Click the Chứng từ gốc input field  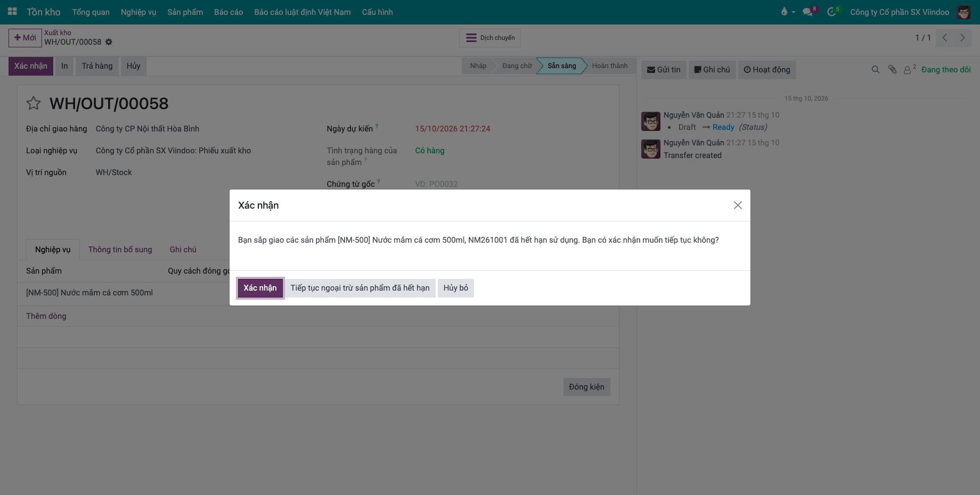pyautogui.click(x=511, y=184)
